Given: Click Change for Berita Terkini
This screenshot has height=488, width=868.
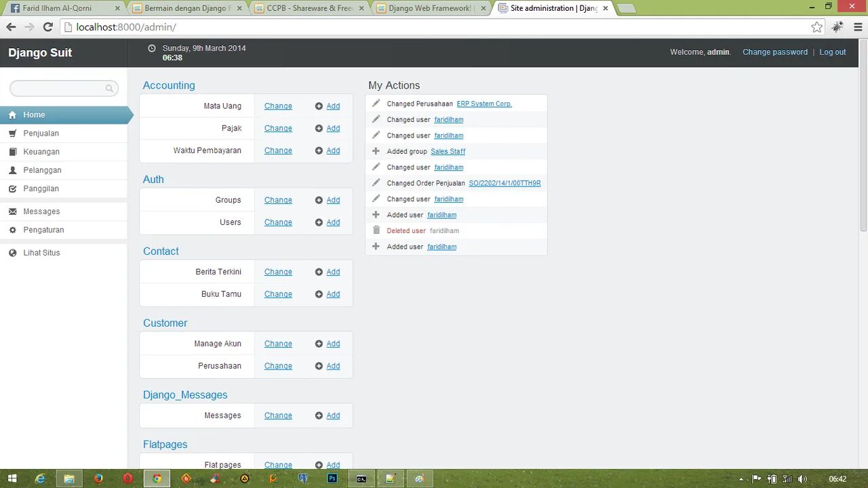Looking at the screenshot, I should click(x=278, y=272).
